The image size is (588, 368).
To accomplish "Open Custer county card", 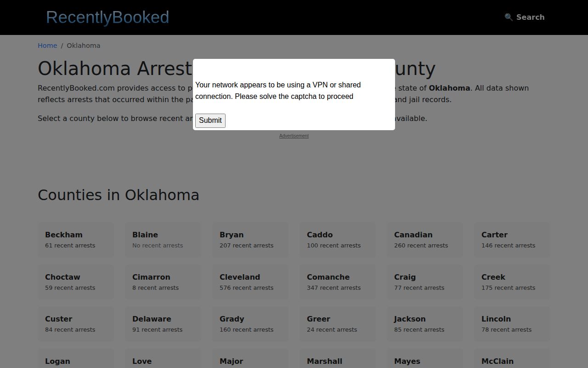I will (76, 324).
